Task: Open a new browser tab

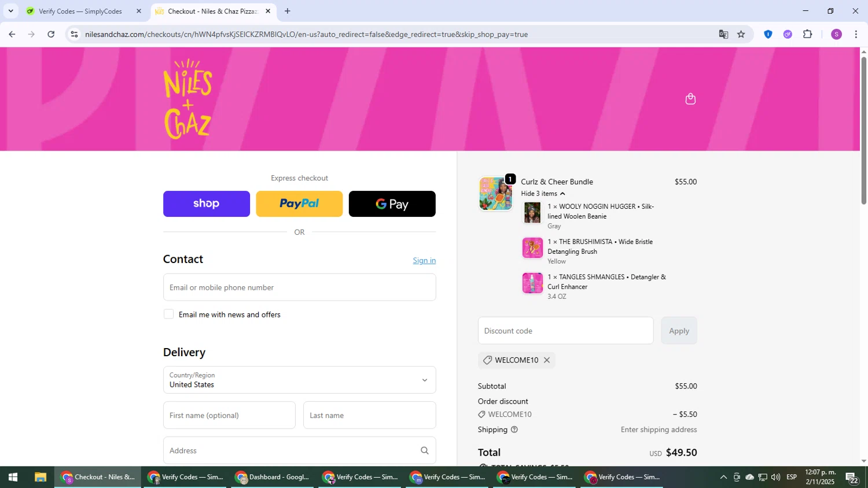Action: (288, 11)
